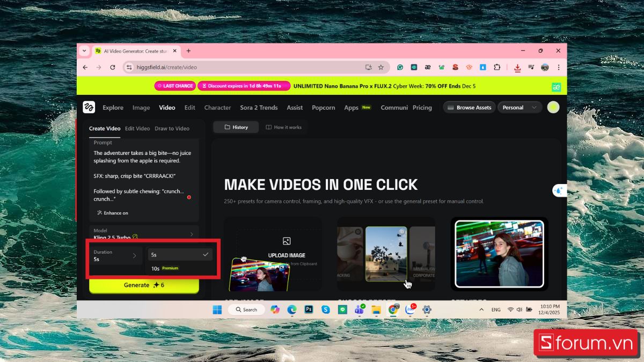Open Skype from the taskbar
Screen dimensions: 644x362
point(325,309)
